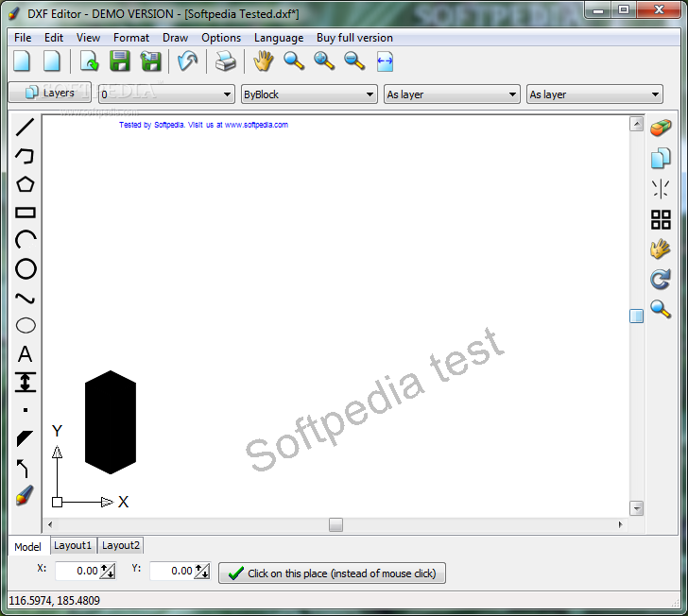This screenshot has height=616, width=688.
Task: Select the Point tool
Action: [x=26, y=410]
